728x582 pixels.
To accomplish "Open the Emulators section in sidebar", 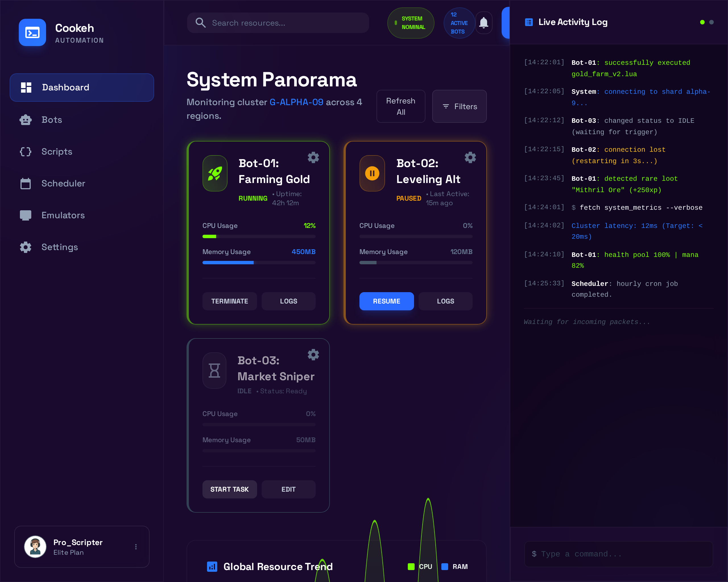I will click(63, 215).
